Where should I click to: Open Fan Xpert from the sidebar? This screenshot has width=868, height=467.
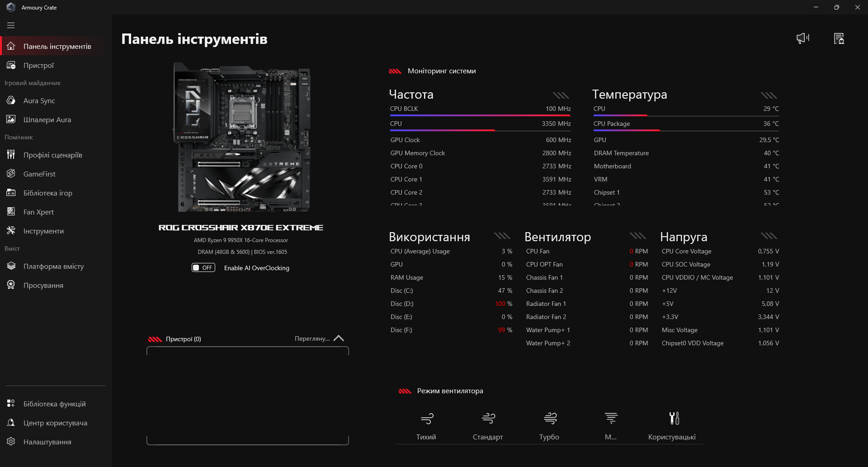click(x=56, y=212)
